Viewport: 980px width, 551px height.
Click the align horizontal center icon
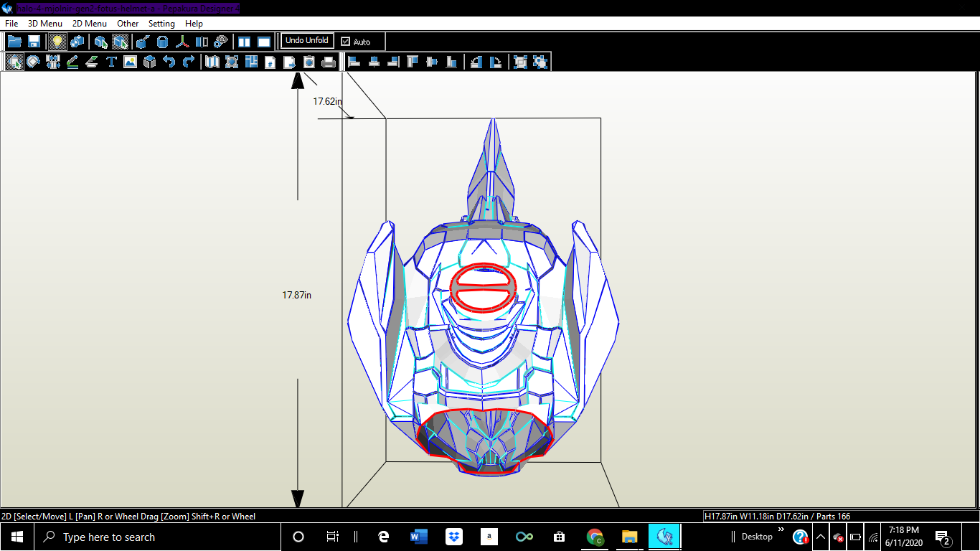pyautogui.click(x=374, y=62)
